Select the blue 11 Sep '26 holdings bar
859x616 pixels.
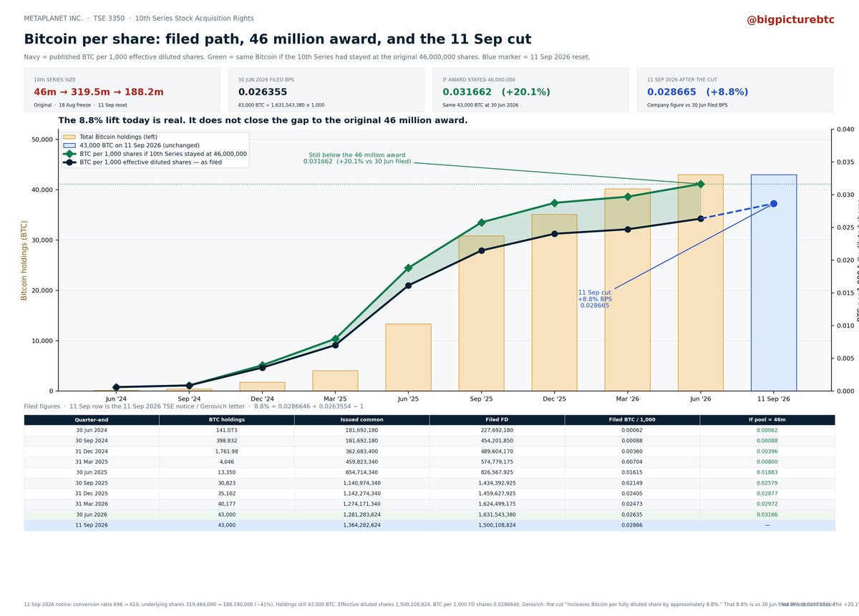tap(773, 283)
